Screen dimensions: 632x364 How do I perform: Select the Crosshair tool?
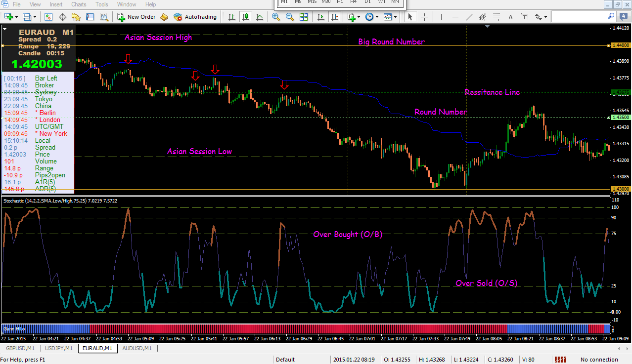tap(424, 17)
